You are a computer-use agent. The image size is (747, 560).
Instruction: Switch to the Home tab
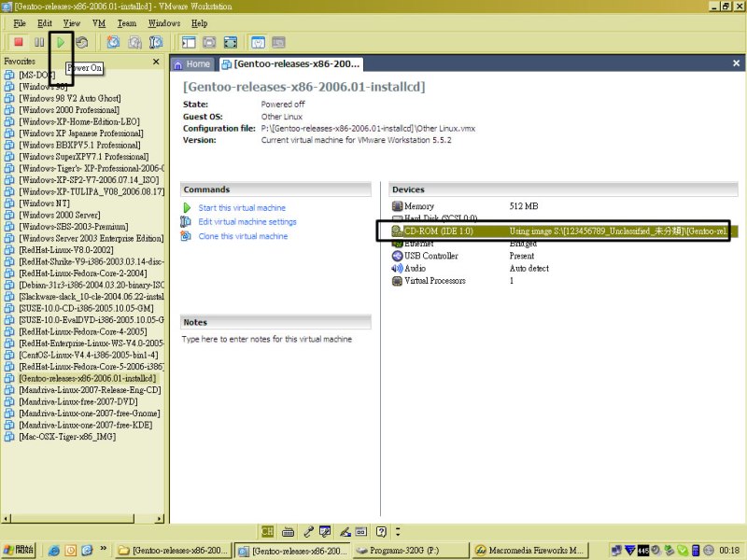coord(192,63)
